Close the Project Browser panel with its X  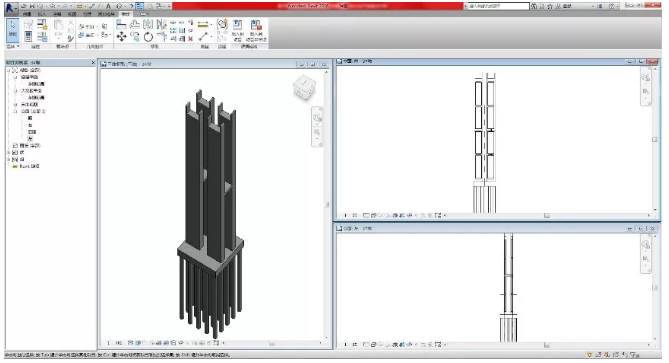point(93,63)
